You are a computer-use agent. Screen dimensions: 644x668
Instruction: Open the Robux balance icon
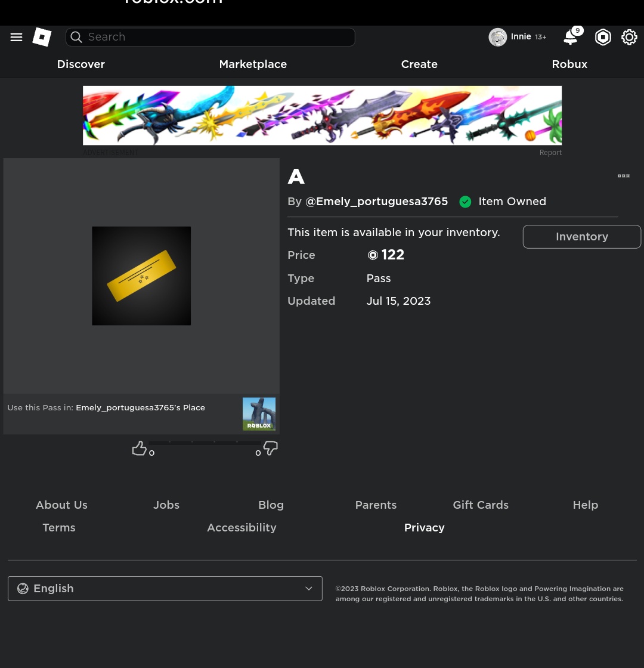tap(603, 37)
